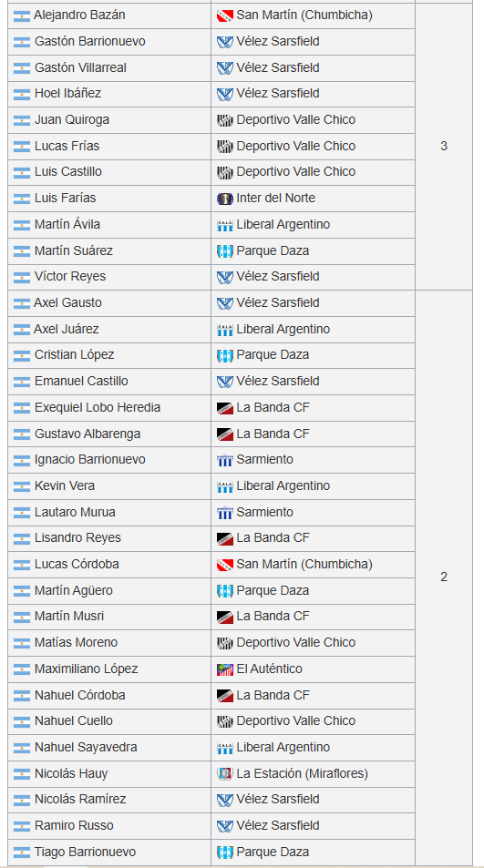This screenshot has width=484, height=868.
Task: Click the Liberal Argentino crest beside Kevin Vera
Action: click(225, 486)
